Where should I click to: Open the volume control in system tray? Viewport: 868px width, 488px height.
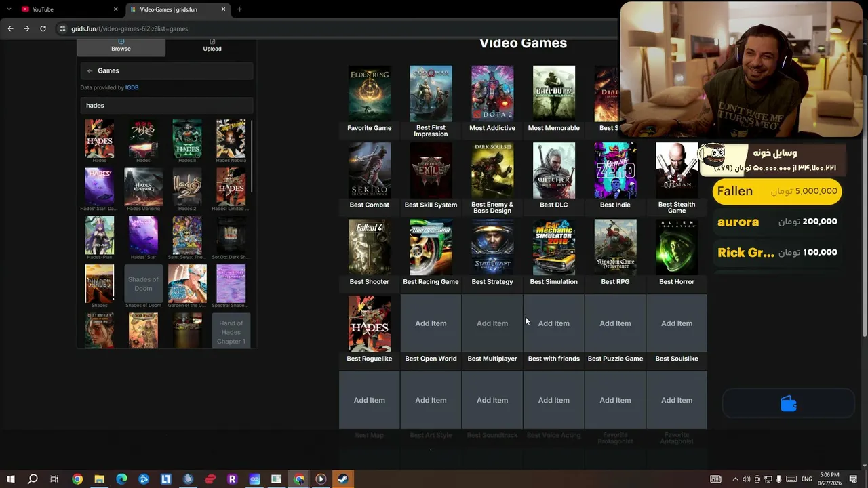point(746,479)
